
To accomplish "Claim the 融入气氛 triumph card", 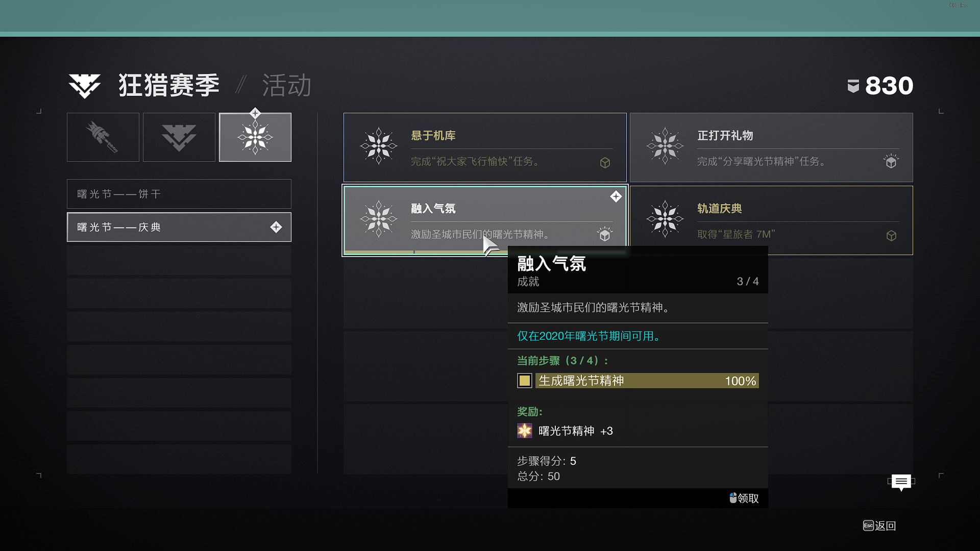I will pos(485,220).
